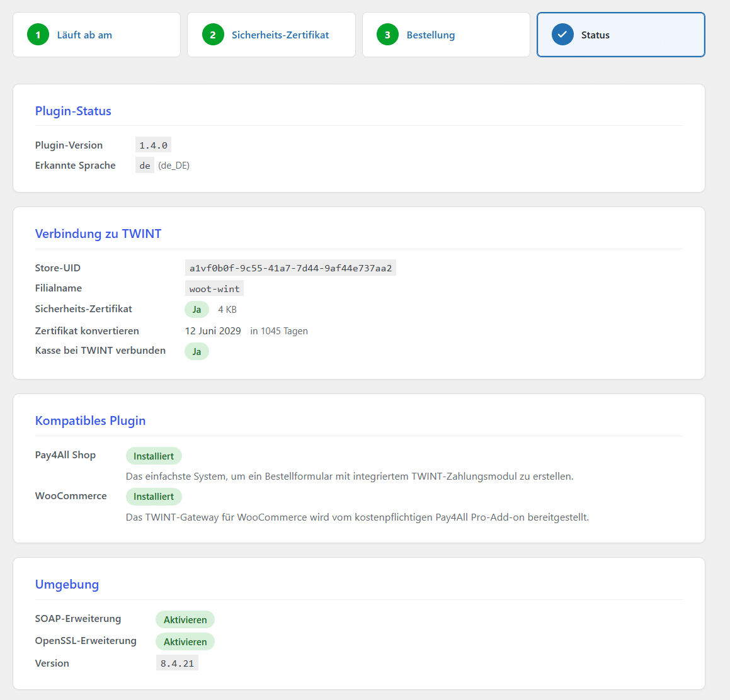Viewport: 730px width, 700px height.
Task: Click the green step 3 circle icon
Action: point(387,35)
